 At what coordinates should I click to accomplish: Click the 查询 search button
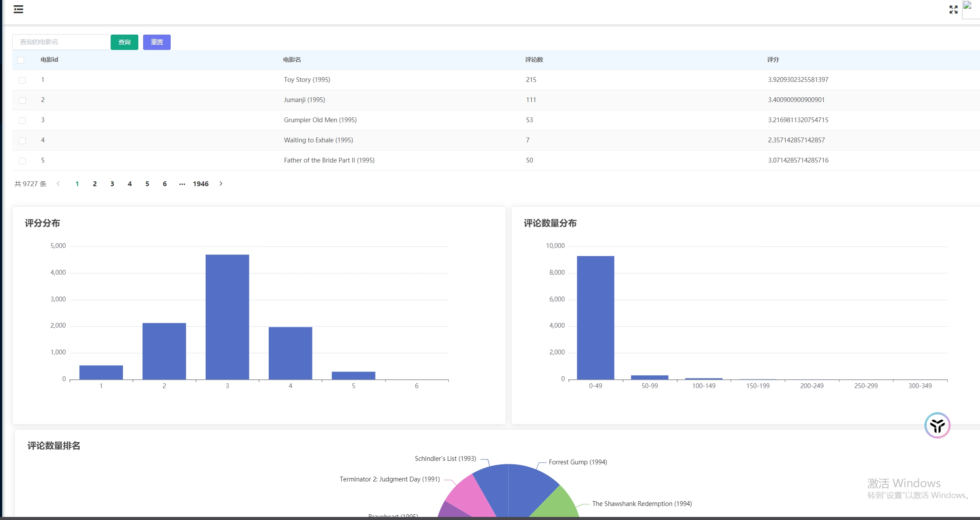124,42
